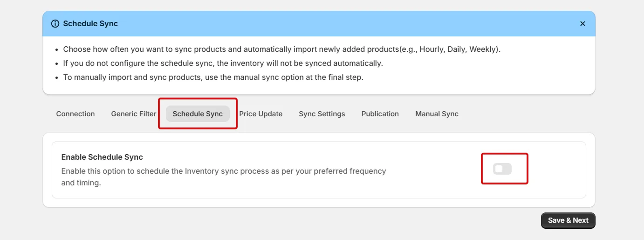Open the Generic Filter tab
This screenshot has height=240, width=644.
point(134,114)
